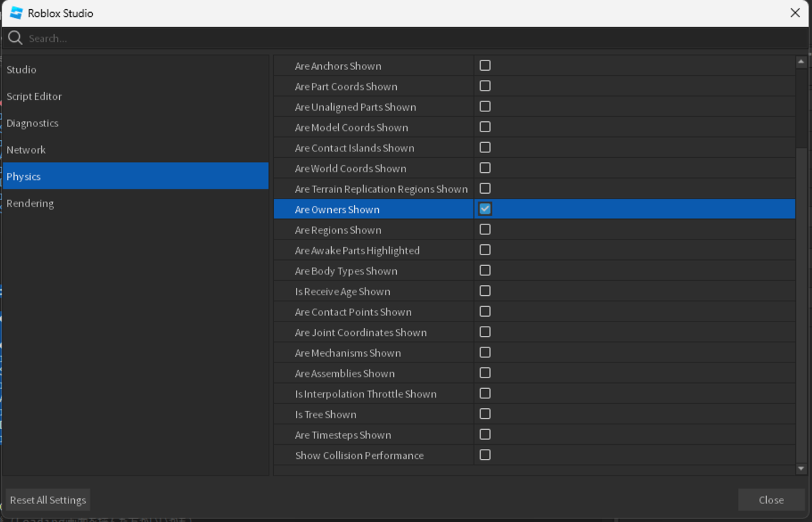
Task: Click the Roblox Studio logo icon
Action: 16,13
